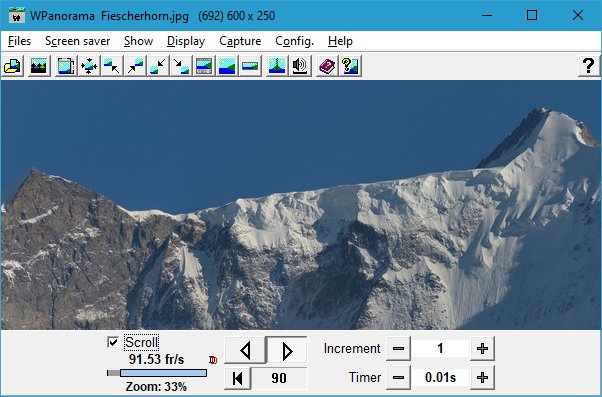This screenshot has width=602, height=397.
Task: Click the large question mark help button
Action: (588, 66)
